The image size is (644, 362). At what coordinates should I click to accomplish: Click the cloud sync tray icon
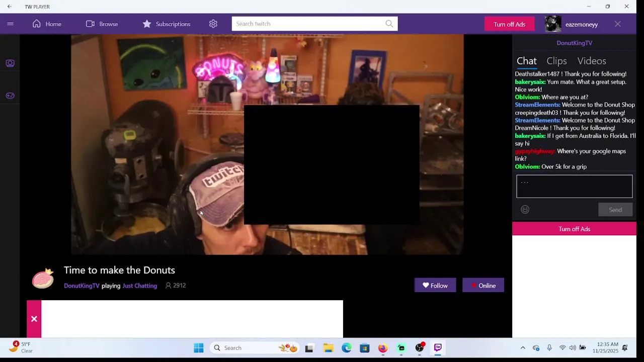(536, 348)
